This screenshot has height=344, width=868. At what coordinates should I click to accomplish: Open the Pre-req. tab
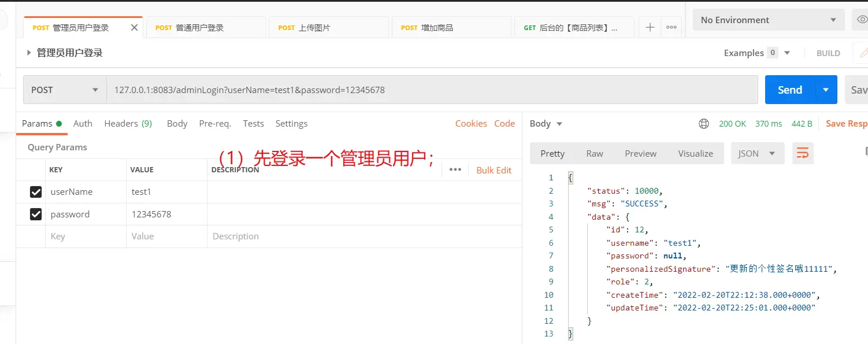pyautogui.click(x=215, y=124)
